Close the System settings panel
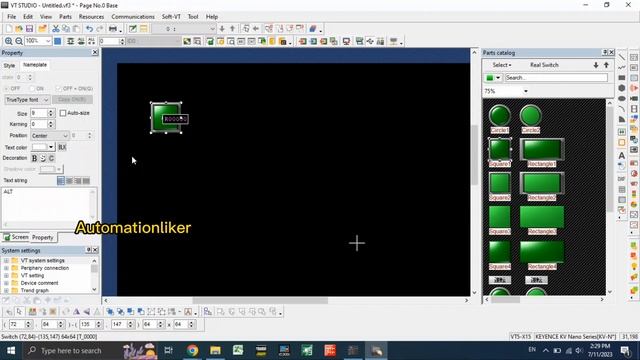The height and width of the screenshot is (360, 640). click(95, 250)
